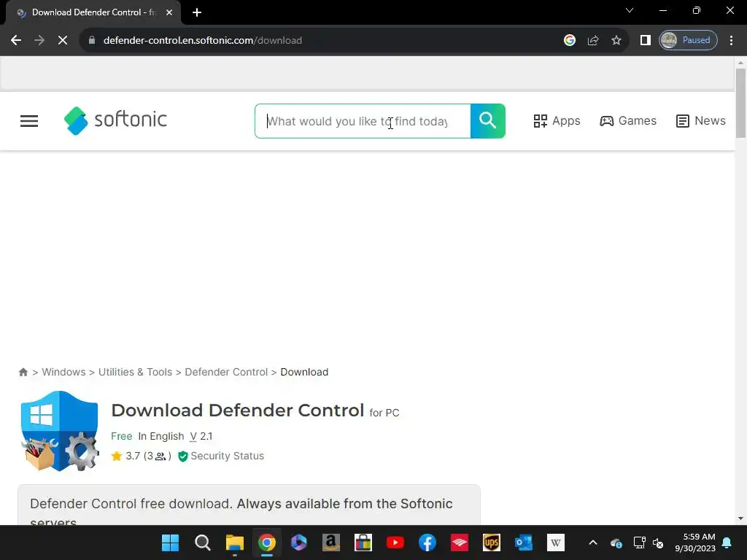Viewport: 747px width, 560px height.
Task: Open the Softonic hamburger menu
Action: [x=29, y=121]
